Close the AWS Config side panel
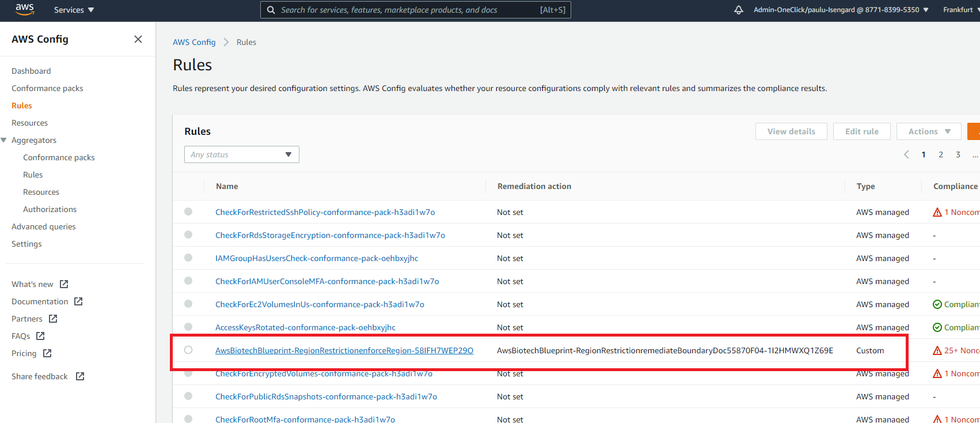980x423 pixels. (x=138, y=39)
